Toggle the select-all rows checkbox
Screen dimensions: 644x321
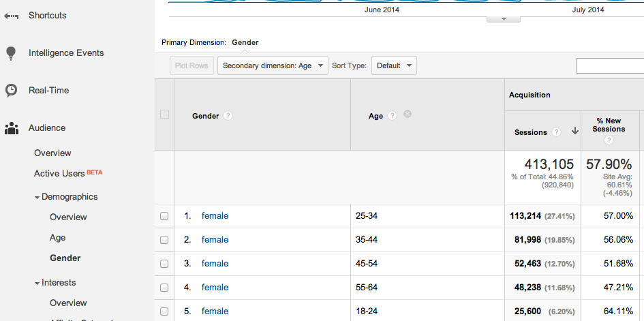[164, 114]
